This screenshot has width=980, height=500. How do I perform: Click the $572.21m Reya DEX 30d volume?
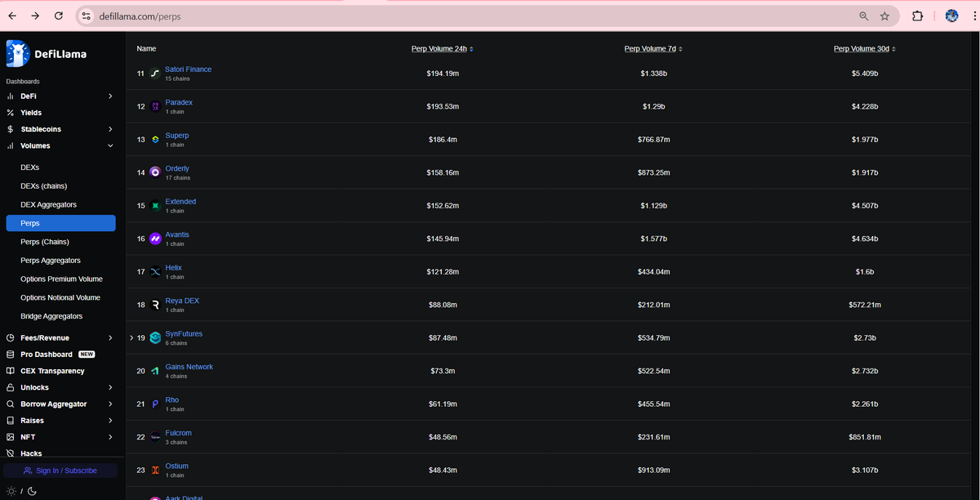pos(864,306)
